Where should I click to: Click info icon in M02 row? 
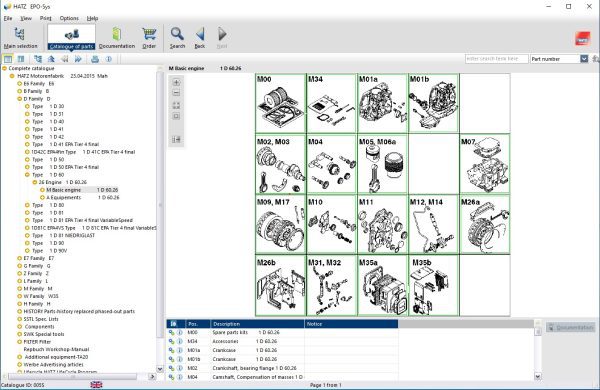[x=180, y=368]
